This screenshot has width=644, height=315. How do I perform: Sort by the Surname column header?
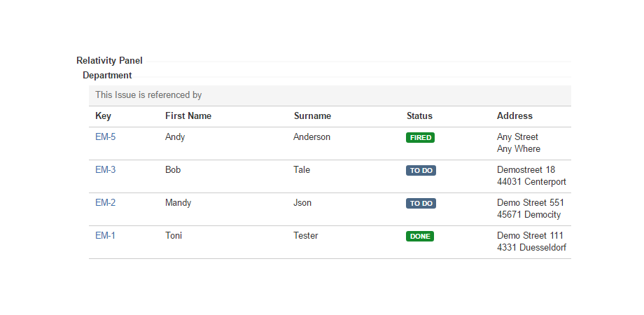[312, 116]
